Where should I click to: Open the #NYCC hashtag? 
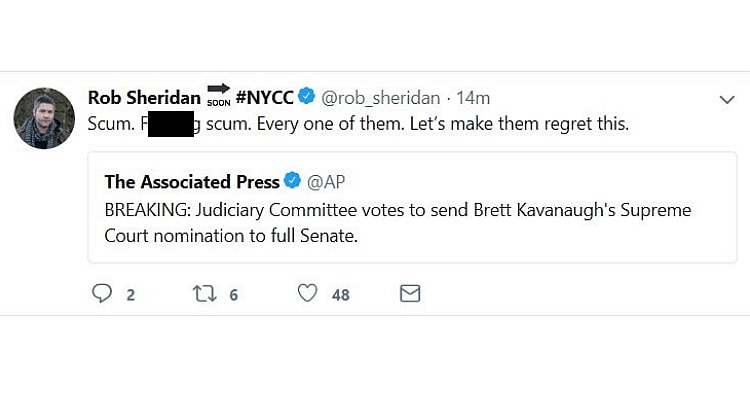point(265,97)
